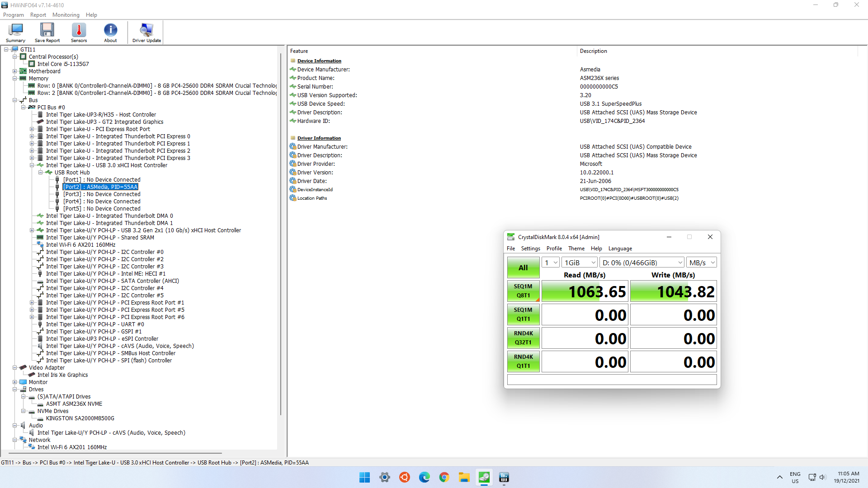Select Intel Core i5-1135G7 in tree
The width and height of the screenshot is (868, 488).
[x=63, y=64]
